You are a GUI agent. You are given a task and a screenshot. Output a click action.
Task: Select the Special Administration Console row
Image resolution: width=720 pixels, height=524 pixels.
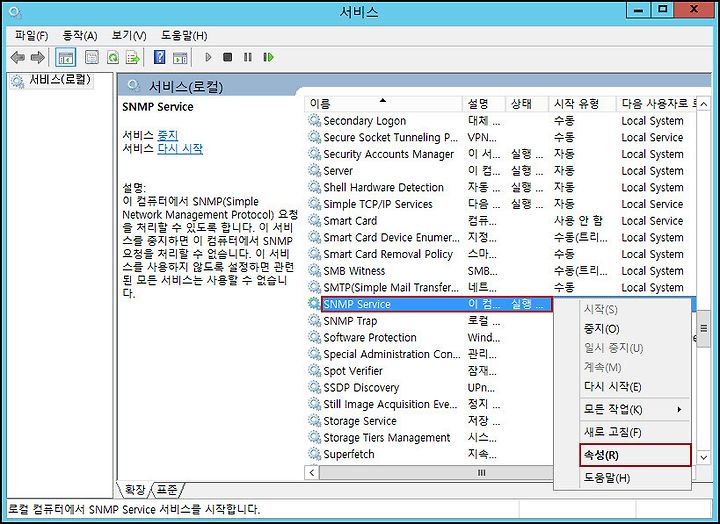click(429, 355)
